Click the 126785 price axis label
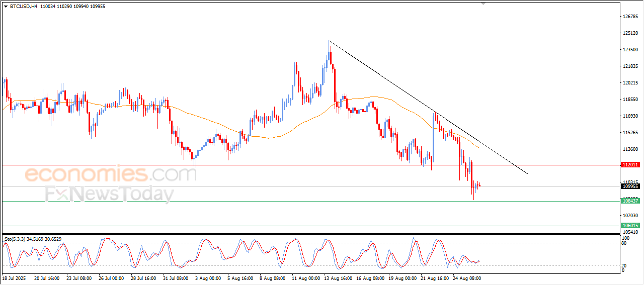Image resolution: width=644 pixels, height=285 pixels. 630,17
